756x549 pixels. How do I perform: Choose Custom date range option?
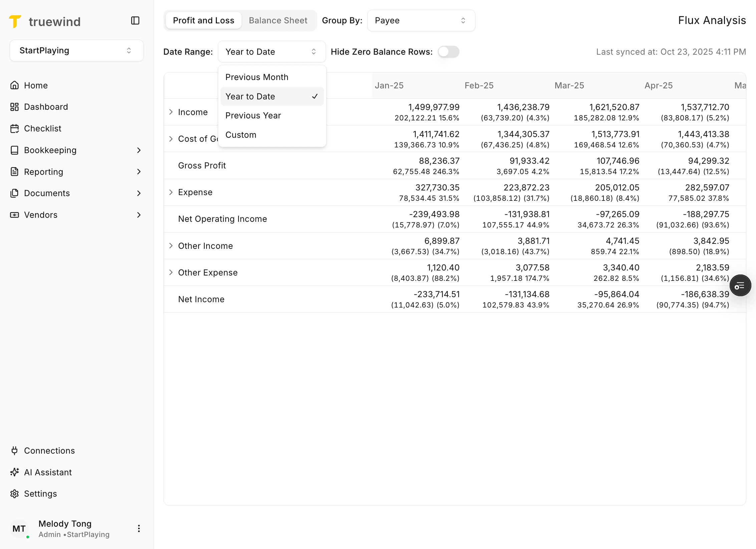click(241, 135)
